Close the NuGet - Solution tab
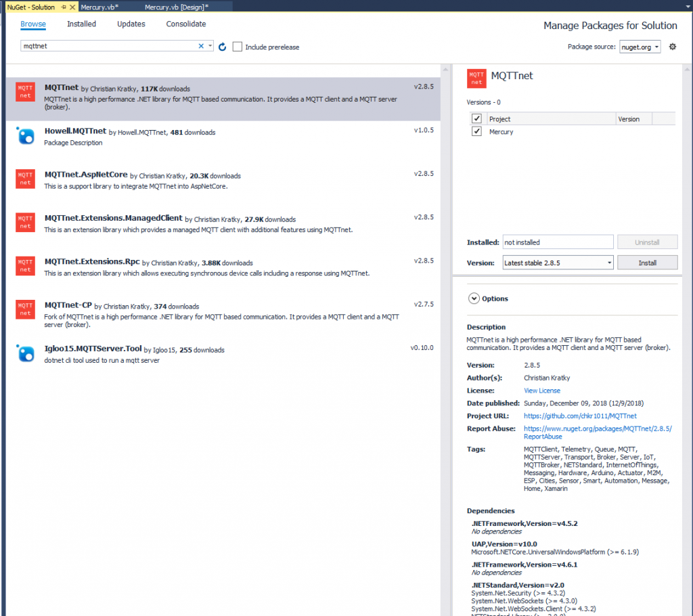 pyautogui.click(x=72, y=7)
